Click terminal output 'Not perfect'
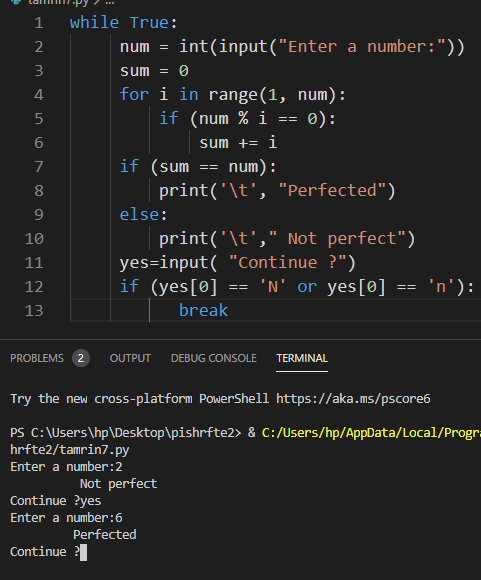 (118, 484)
